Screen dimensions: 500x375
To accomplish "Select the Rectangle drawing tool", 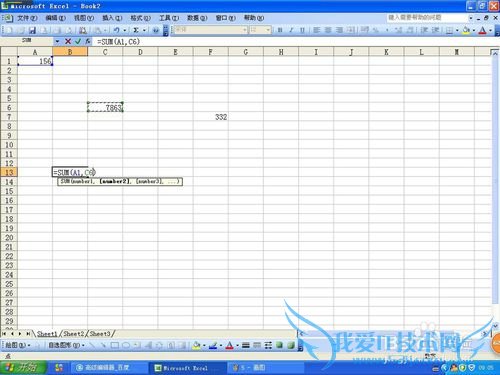I will pos(115,345).
